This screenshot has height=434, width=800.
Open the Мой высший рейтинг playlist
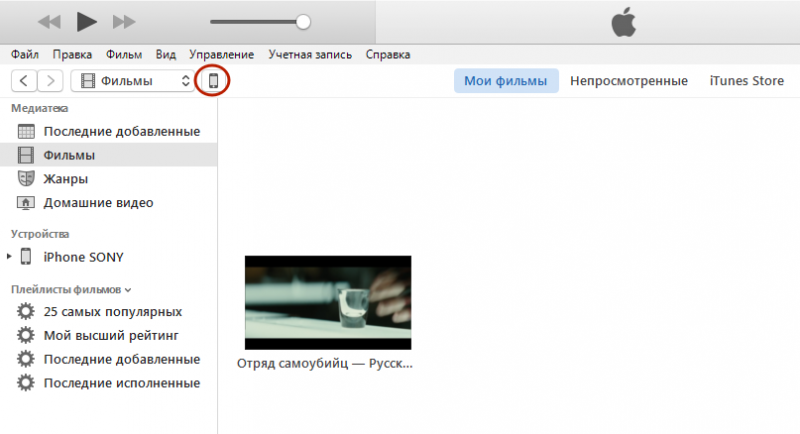pos(111,336)
